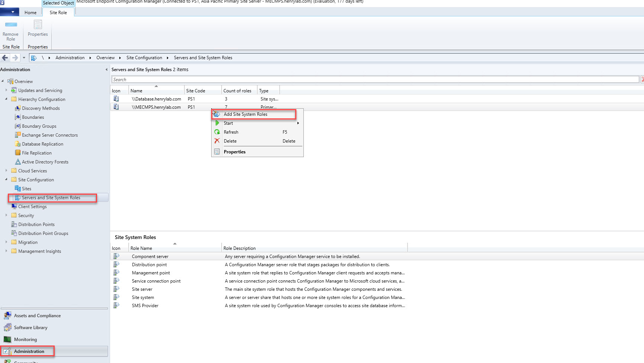Click the Search input box

(375, 80)
